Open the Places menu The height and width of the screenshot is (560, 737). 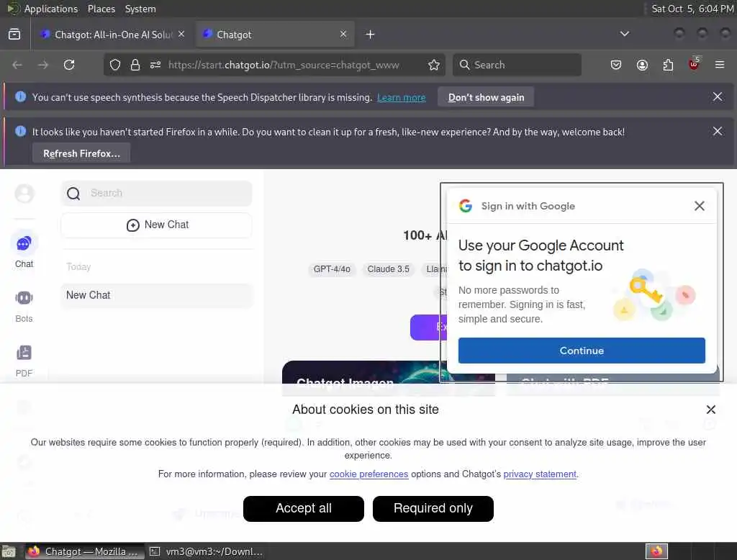(101, 9)
